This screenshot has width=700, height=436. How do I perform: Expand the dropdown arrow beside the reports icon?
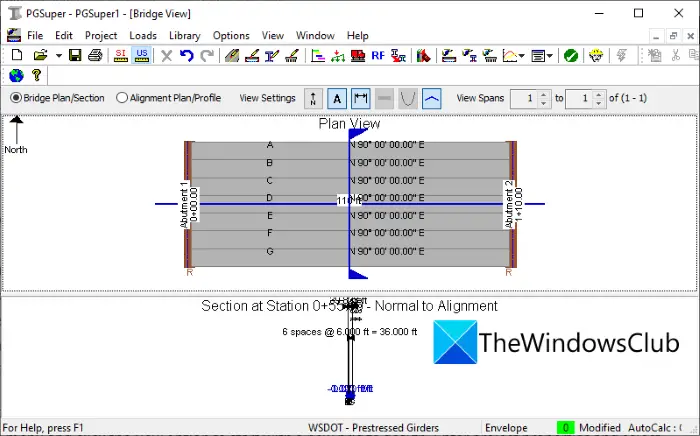click(550, 56)
